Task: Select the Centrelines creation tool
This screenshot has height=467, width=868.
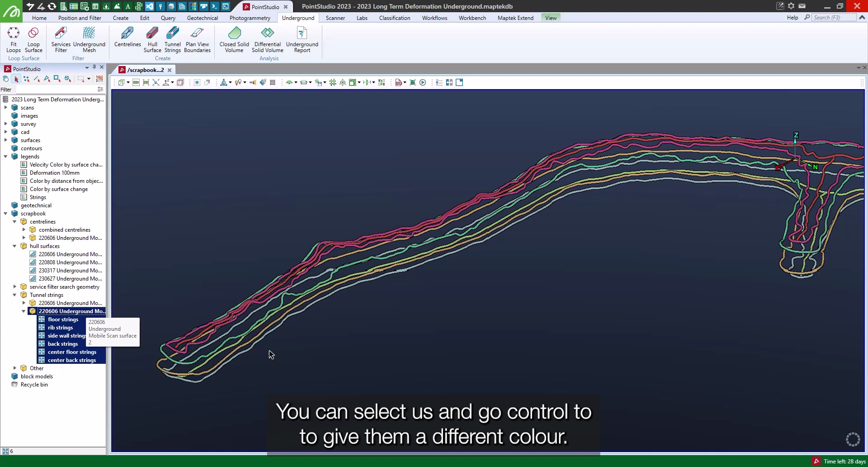Action: pyautogui.click(x=127, y=39)
